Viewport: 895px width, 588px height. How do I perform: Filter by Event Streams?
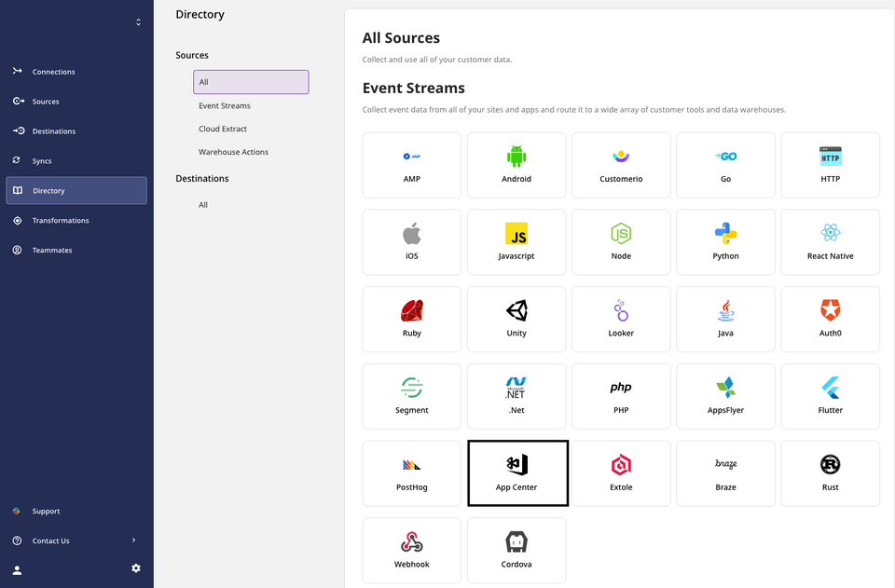225,105
